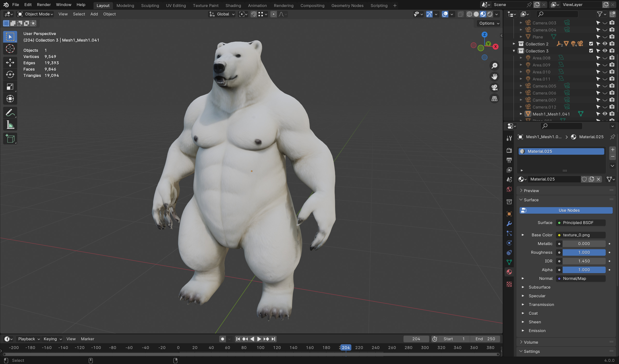The width and height of the screenshot is (619, 364).
Task: Remove the material slot with minus
Action: pyautogui.click(x=613, y=157)
